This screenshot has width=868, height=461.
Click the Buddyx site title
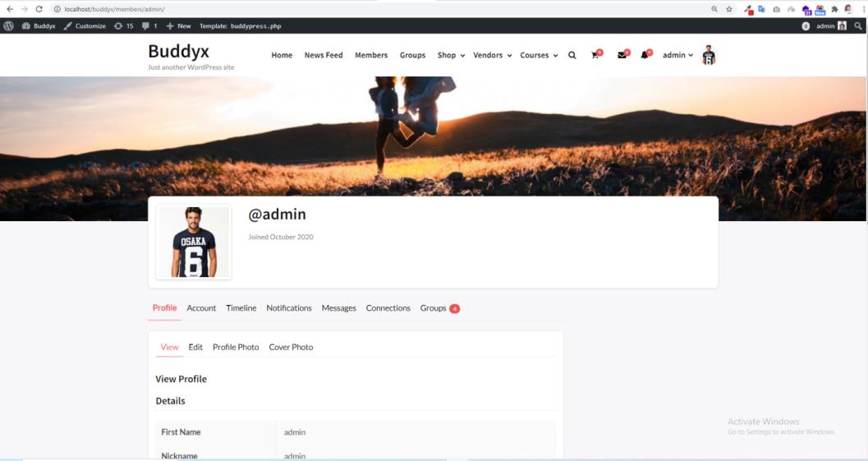[178, 51]
